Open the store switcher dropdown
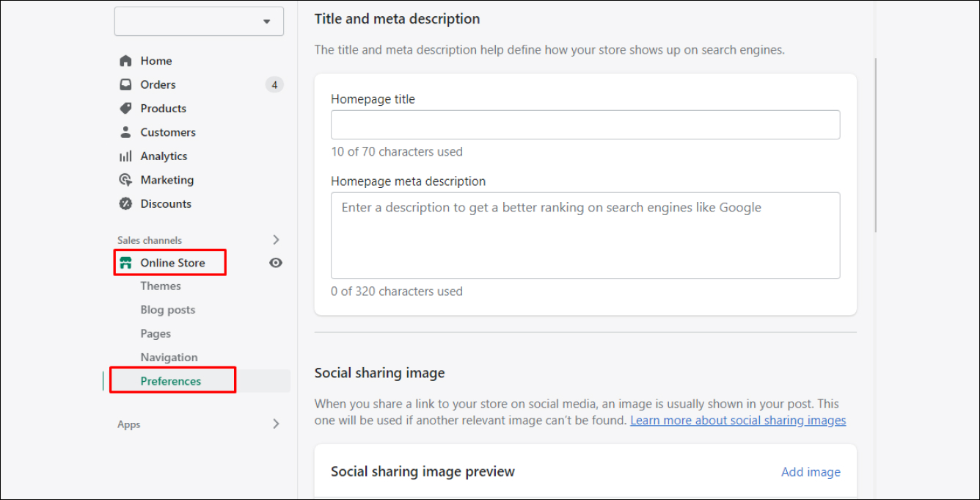This screenshot has height=500, width=980. [x=199, y=21]
